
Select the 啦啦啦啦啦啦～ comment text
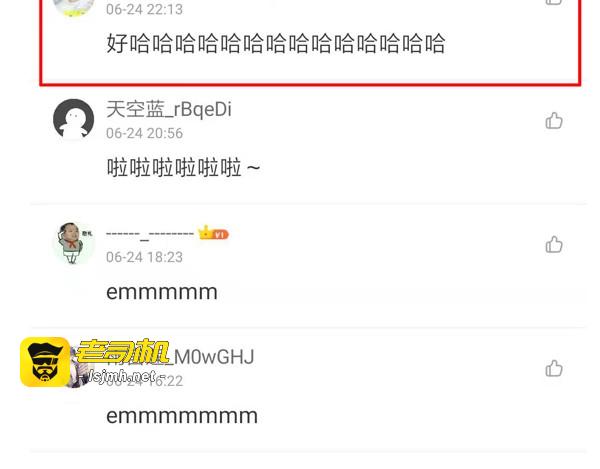(x=183, y=168)
